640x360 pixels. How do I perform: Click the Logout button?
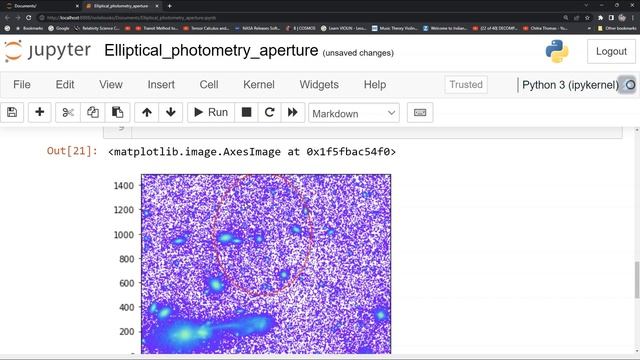point(611,51)
